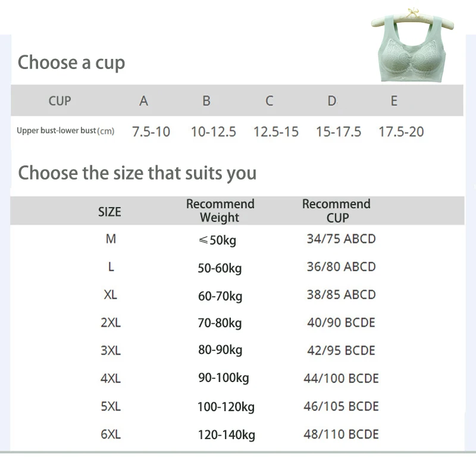Click the 80-90kg weight cell
Screen dimensions: 476x476
tap(220, 350)
